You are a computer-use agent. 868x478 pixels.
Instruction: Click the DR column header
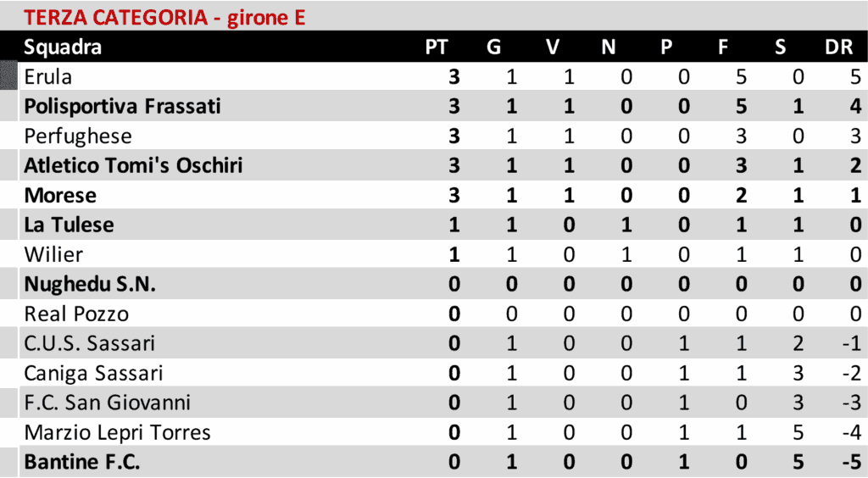pyautogui.click(x=838, y=47)
